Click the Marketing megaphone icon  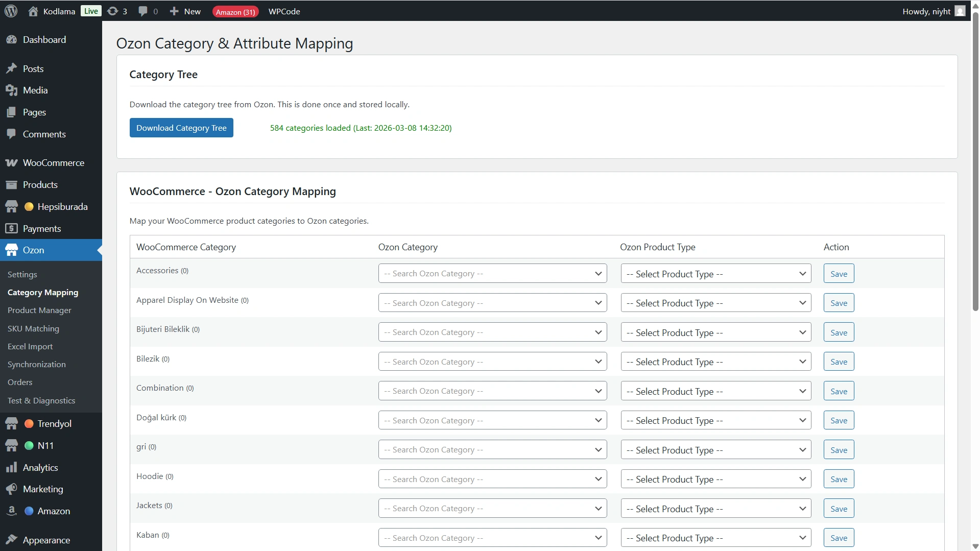pyautogui.click(x=11, y=489)
